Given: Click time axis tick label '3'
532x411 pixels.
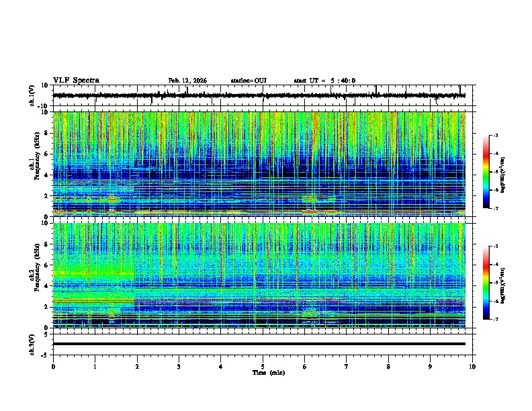Looking at the screenshot, I should (179, 367).
